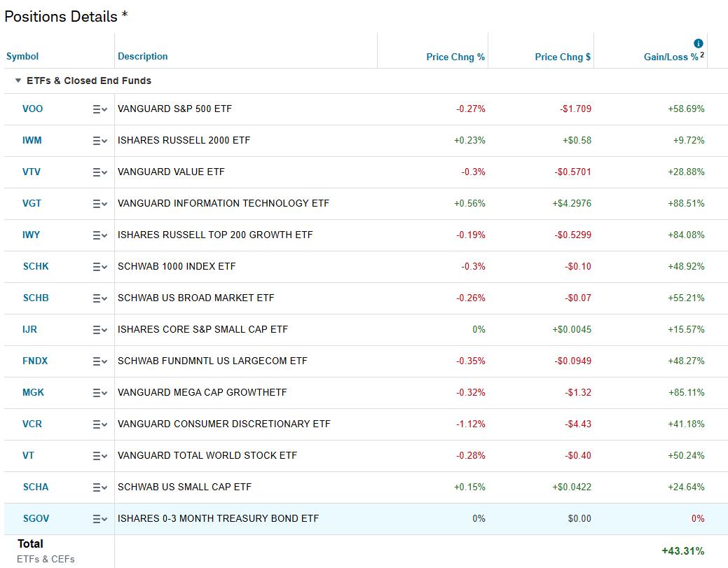Click the info icon above Gain/Loss %
Image resolution: width=728 pixels, height=568 pixels.
tap(698, 43)
